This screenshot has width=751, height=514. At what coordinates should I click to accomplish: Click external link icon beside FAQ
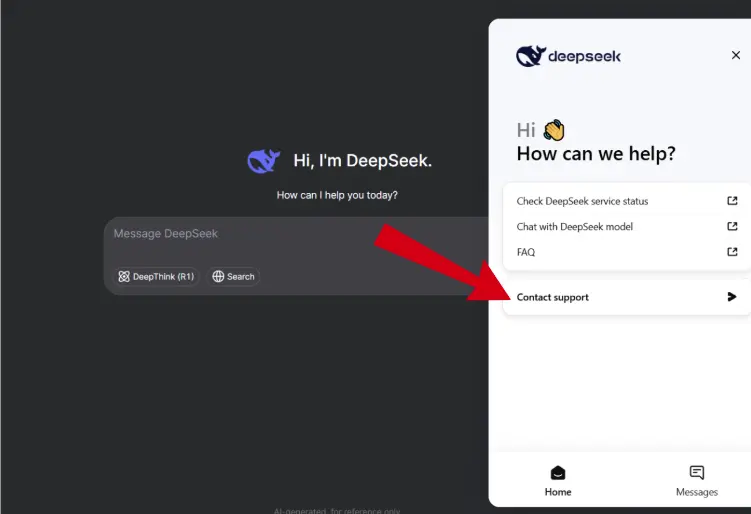(732, 251)
